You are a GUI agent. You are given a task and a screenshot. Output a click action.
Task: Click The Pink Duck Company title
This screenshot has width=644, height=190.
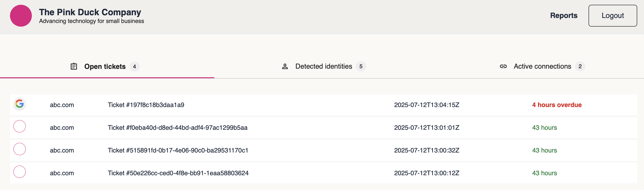[90, 12]
